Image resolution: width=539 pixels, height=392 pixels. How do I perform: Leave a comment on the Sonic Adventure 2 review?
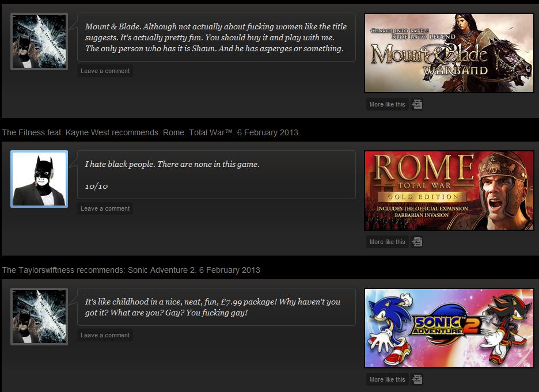105,336
